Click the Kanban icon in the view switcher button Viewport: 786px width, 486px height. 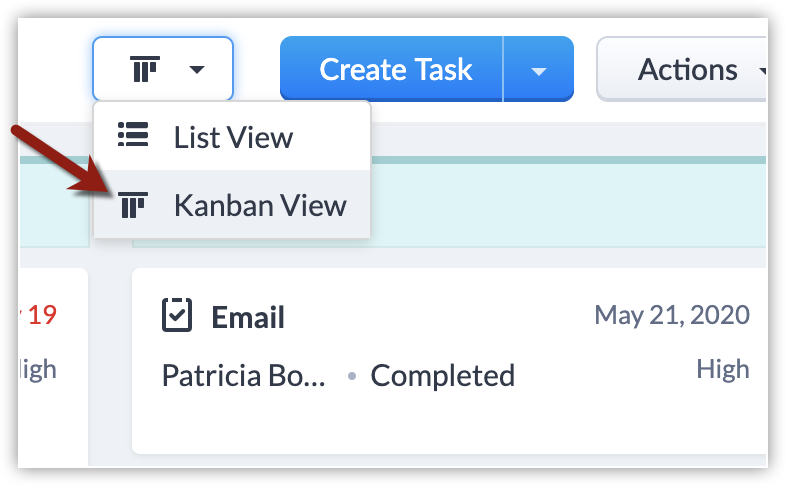145,70
